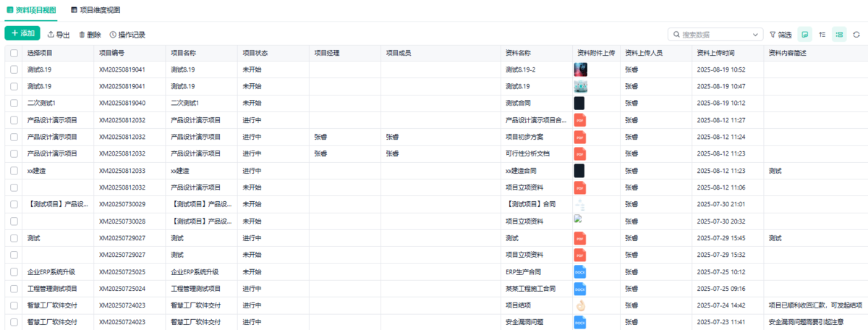Open the PDF attachment for 产品设计演示项目合…
Viewport: 868px width, 330px height.
coord(580,120)
